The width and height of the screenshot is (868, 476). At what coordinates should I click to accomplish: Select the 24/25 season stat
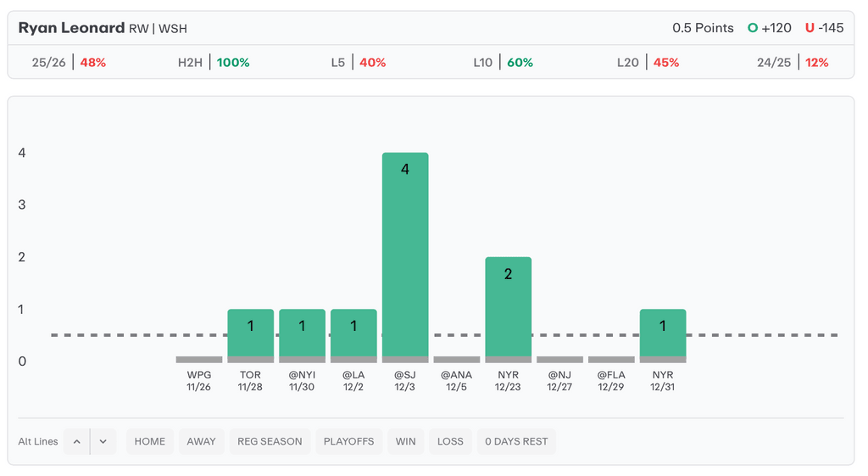tap(793, 63)
